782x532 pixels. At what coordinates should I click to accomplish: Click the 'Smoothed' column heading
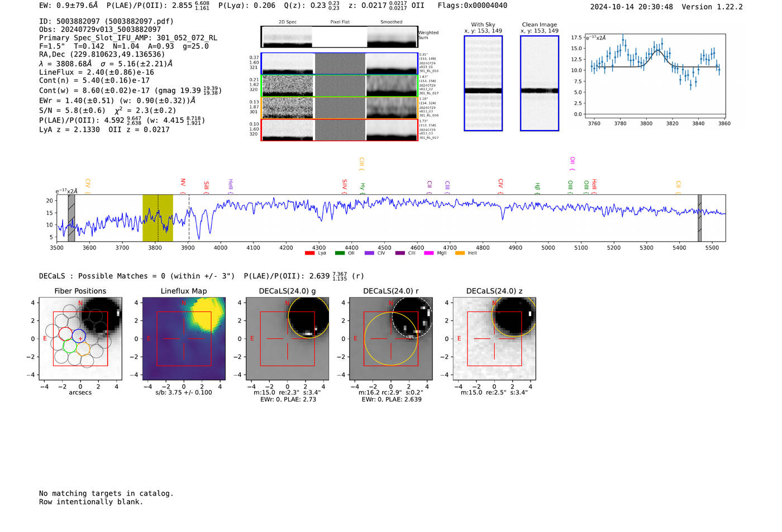coord(392,22)
